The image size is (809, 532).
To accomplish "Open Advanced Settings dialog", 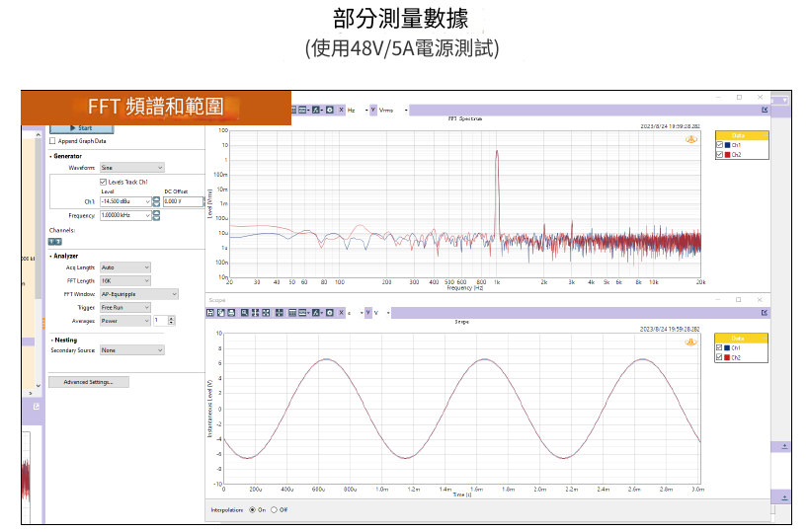I will 88,382.
